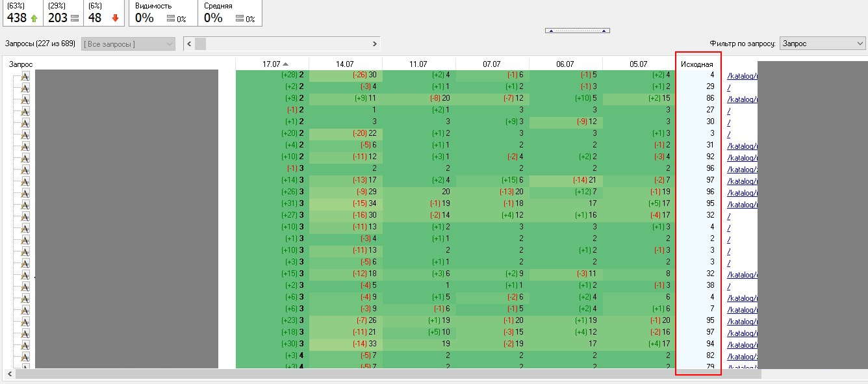Select the cell showing (-14) 33
The width and height of the screenshot is (868, 384).
tap(346, 344)
